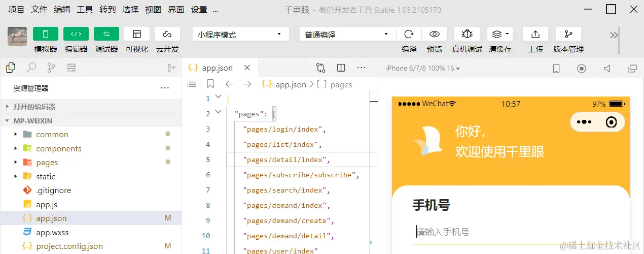Open the 文件 menu
The image size is (644, 254).
pyautogui.click(x=39, y=10)
